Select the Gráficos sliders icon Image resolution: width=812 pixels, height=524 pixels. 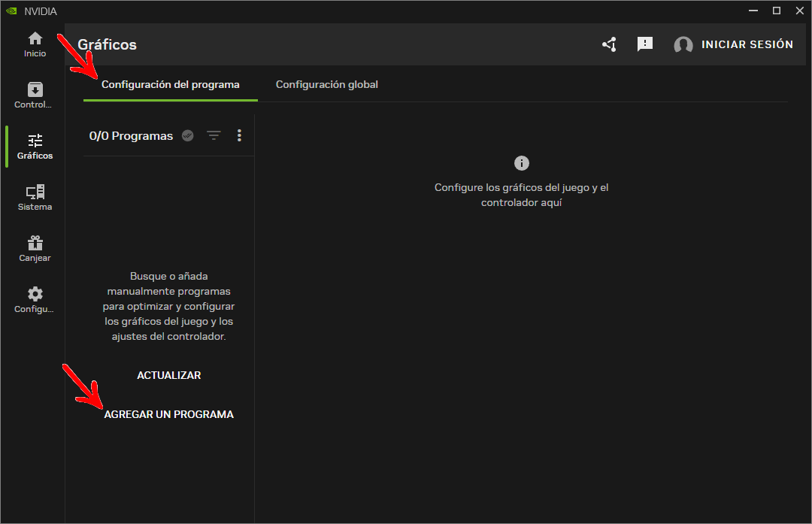tap(35, 141)
